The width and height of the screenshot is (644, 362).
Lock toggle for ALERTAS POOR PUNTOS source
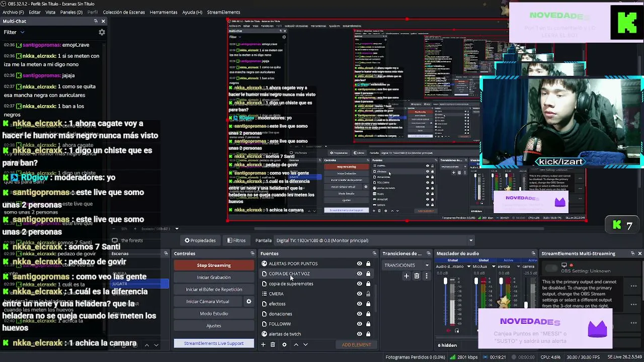click(368, 263)
